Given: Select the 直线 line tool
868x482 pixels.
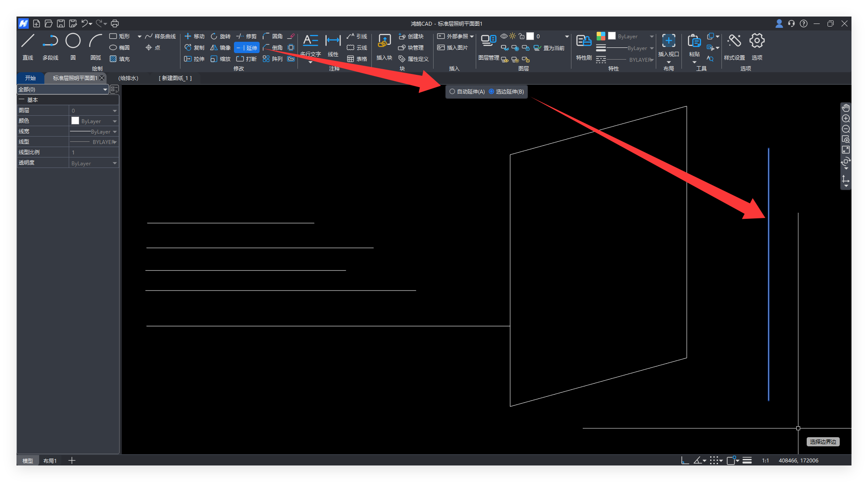Looking at the screenshot, I should point(28,41).
